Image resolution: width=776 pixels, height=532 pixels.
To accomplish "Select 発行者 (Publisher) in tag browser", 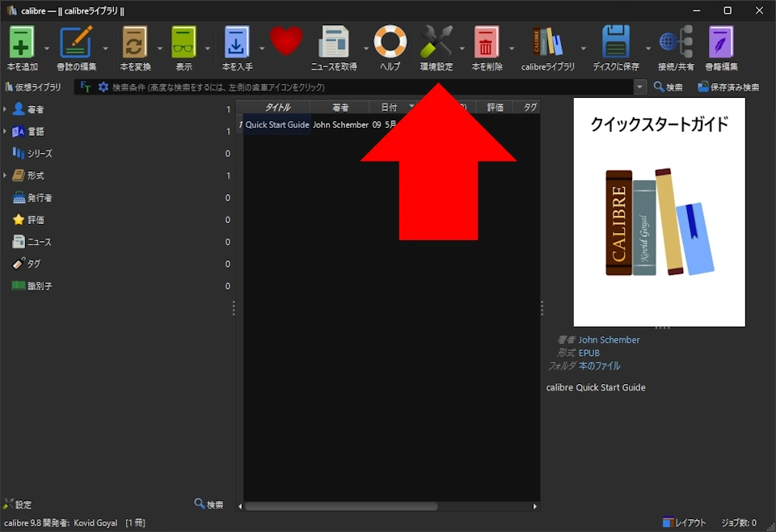I will pos(40,197).
